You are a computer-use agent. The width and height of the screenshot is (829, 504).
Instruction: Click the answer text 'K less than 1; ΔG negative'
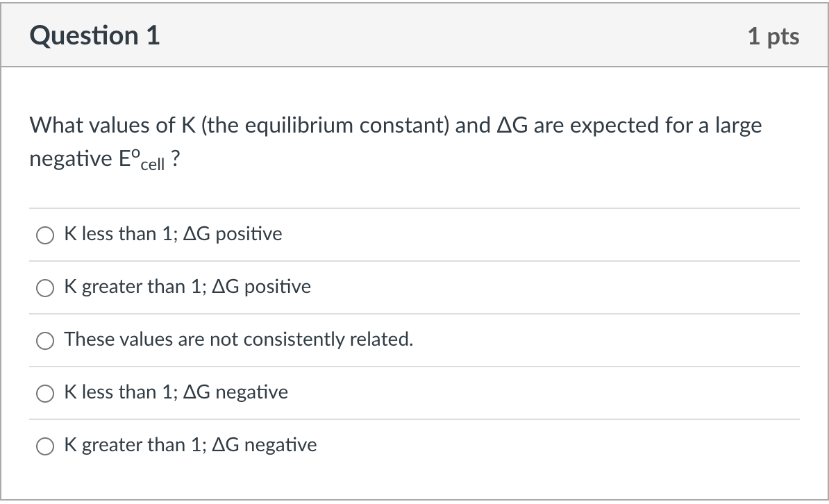(x=176, y=392)
